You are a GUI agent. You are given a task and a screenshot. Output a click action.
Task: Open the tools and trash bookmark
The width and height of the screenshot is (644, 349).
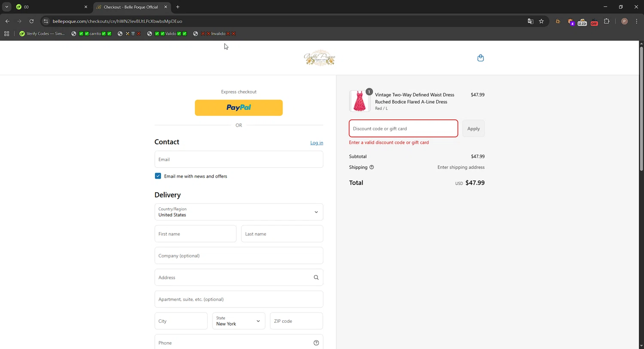coord(129,33)
